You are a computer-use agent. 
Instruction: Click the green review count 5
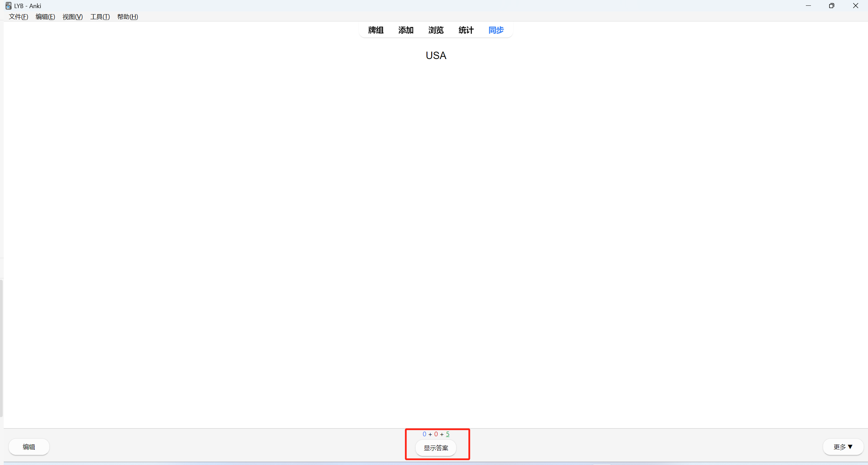click(448, 434)
